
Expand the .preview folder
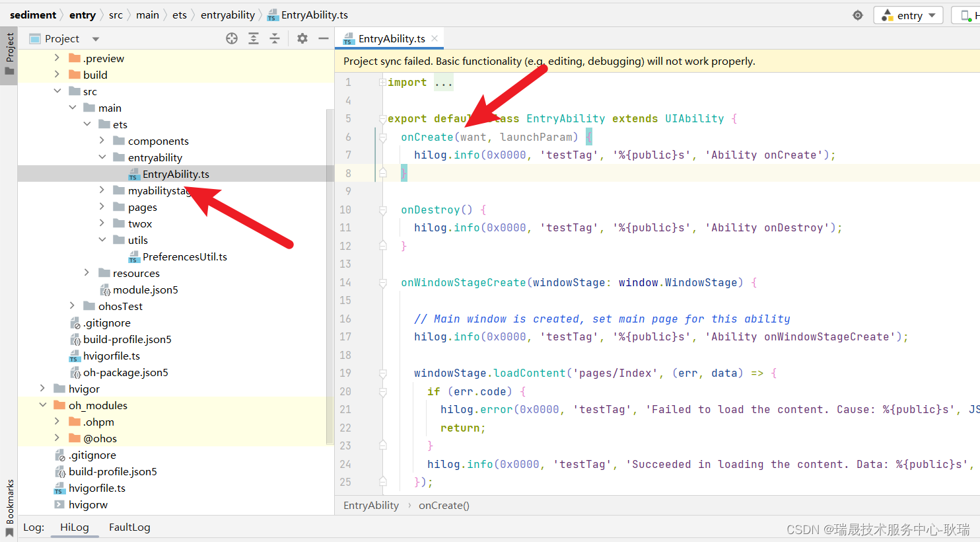tap(57, 58)
